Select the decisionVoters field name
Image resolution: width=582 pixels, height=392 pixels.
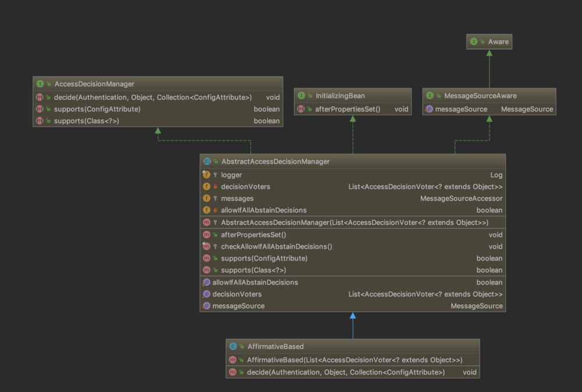tap(246, 187)
